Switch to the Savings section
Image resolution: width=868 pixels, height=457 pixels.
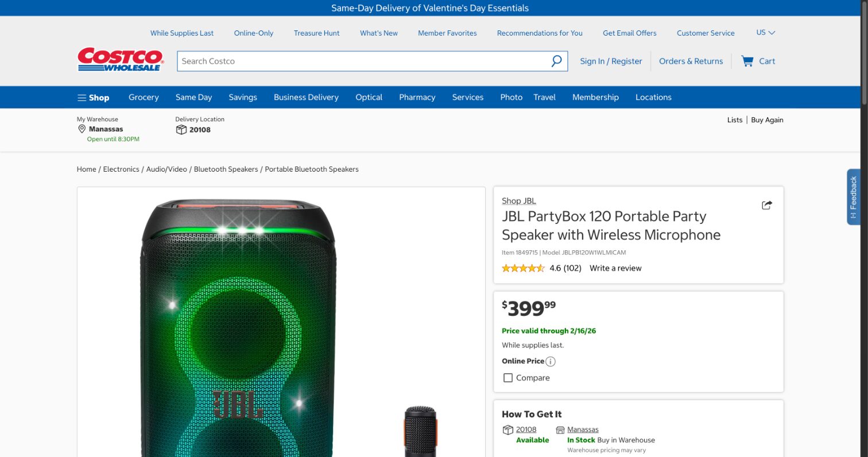242,97
